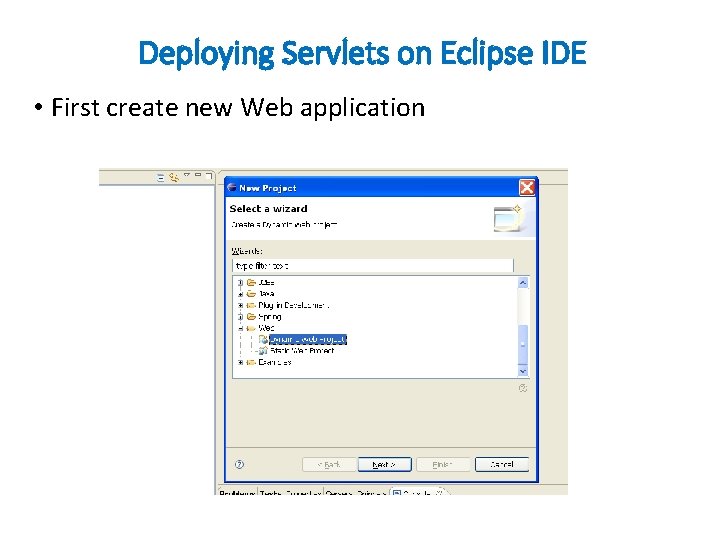Viewport: 720px width, 540px height.
Task: Click the Next button in New Project dialog
Action: (384, 465)
